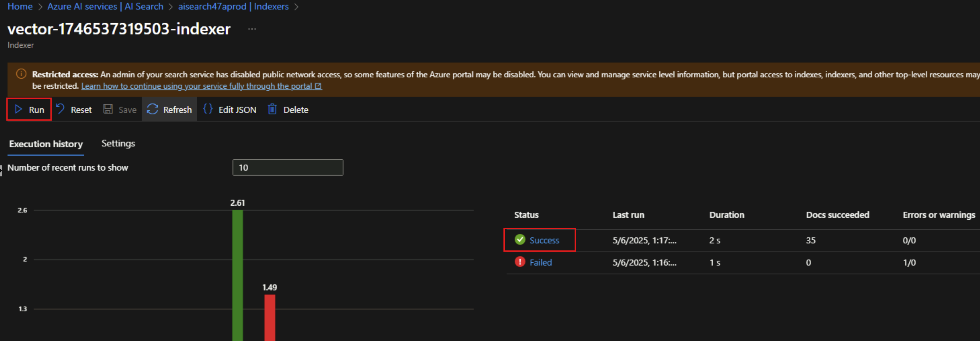Click the 1/0 errors or warnings cell
The width and height of the screenshot is (980, 341).
point(909,262)
